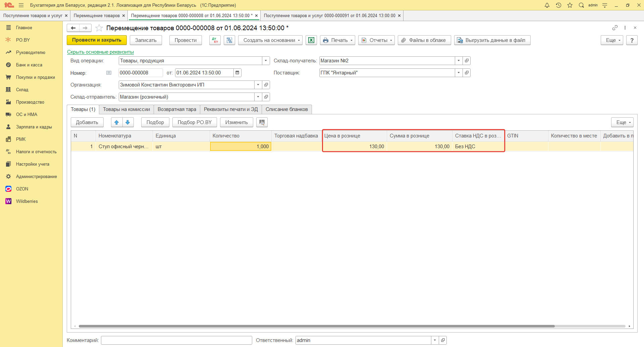
Task: Open favorites star in title bar
Action: [570, 5]
